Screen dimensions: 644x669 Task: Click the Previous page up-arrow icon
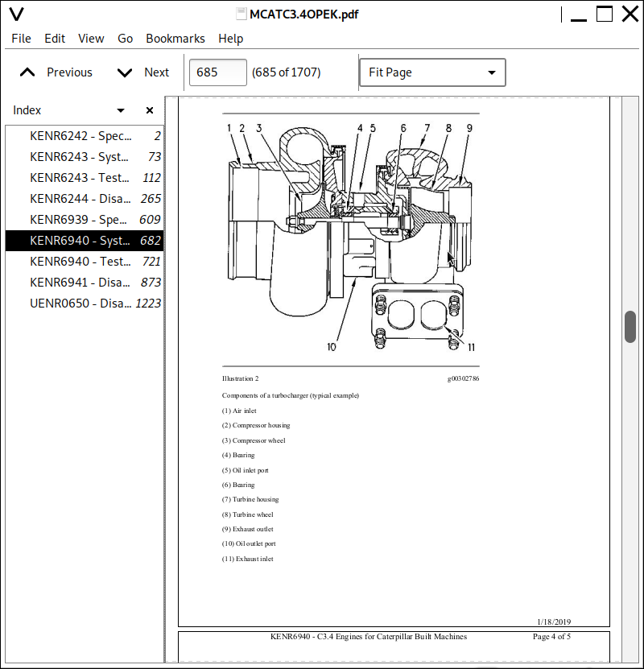pyautogui.click(x=27, y=72)
